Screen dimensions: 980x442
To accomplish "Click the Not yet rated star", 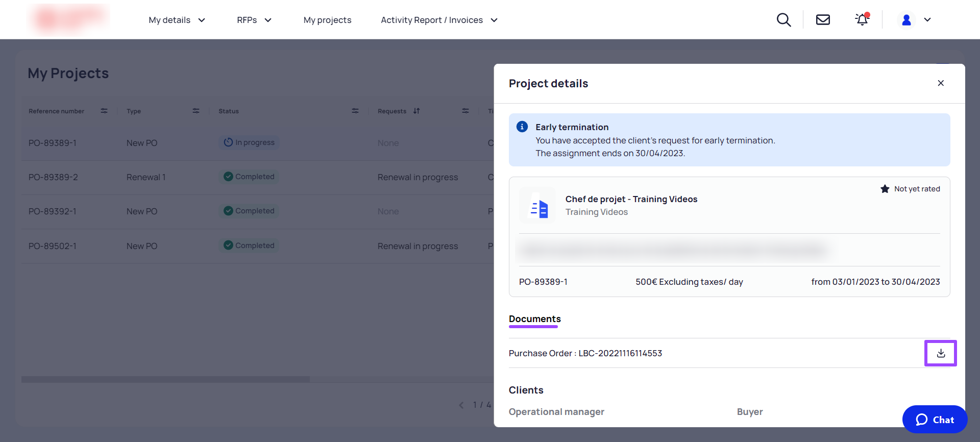I will click(x=885, y=189).
